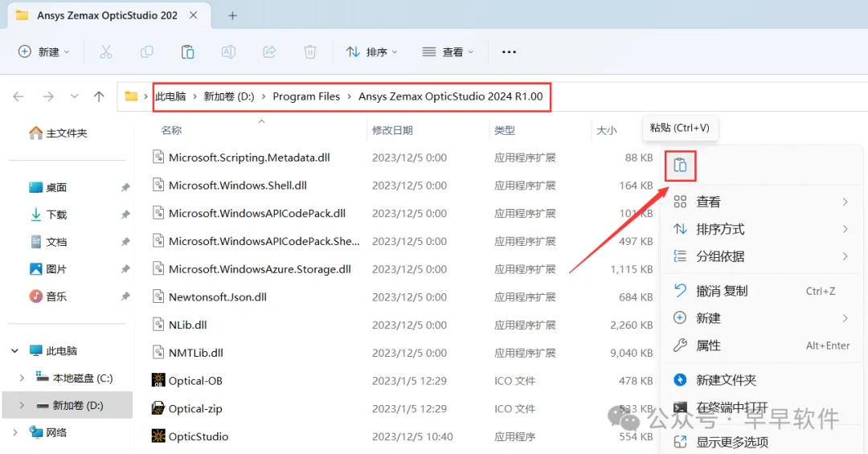Click the pin icon beside 下载

click(125, 215)
